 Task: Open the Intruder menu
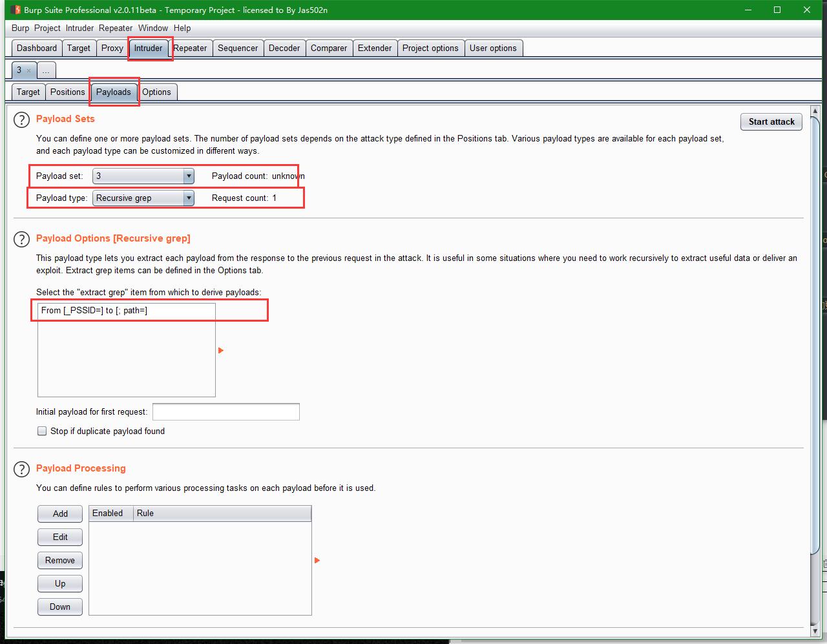(x=79, y=28)
